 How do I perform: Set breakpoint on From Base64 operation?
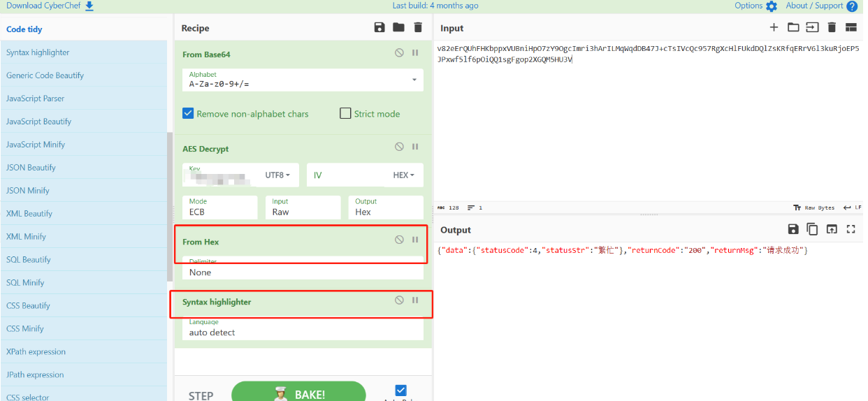[415, 52]
